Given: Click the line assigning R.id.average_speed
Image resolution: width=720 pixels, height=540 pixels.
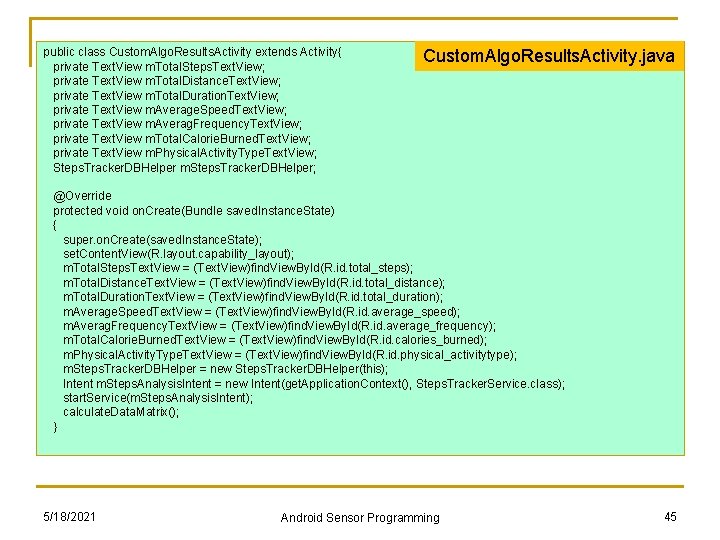Looking at the screenshot, I should pyautogui.click(x=261, y=312).
